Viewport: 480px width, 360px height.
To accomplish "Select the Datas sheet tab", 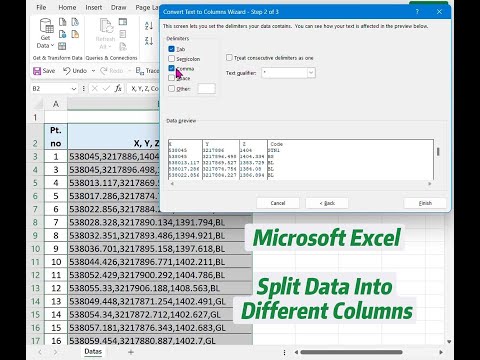I will (93, 351).
